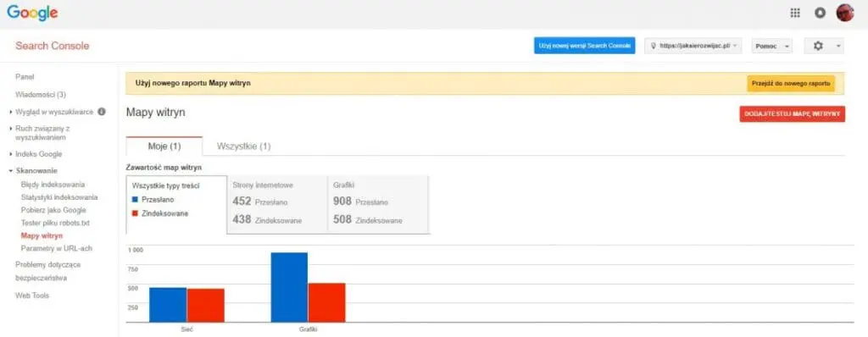Image resolution: width=868 pixels, height=337 pixels.
Task: Expand Ruch związany z wyszukiwaniem section
Action: pyautogui.click(x=11, y=129)
